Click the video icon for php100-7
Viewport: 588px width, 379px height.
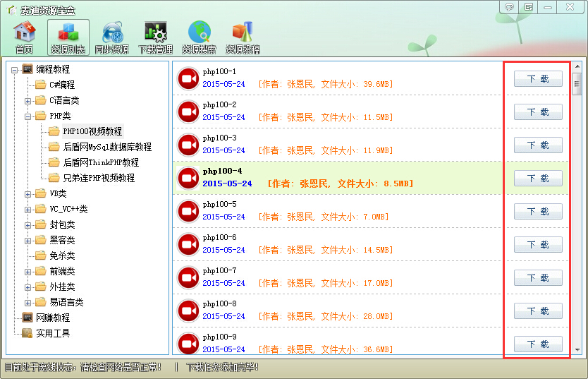pos(188,277)
